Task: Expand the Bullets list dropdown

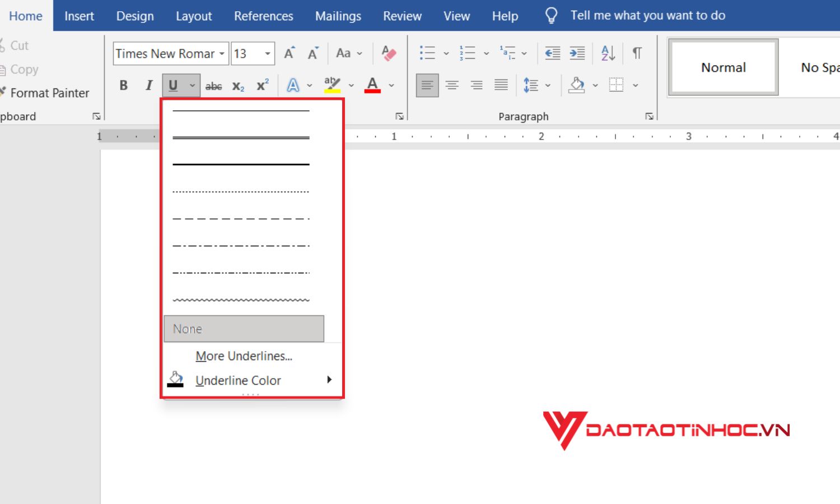Action: [446, 52]
